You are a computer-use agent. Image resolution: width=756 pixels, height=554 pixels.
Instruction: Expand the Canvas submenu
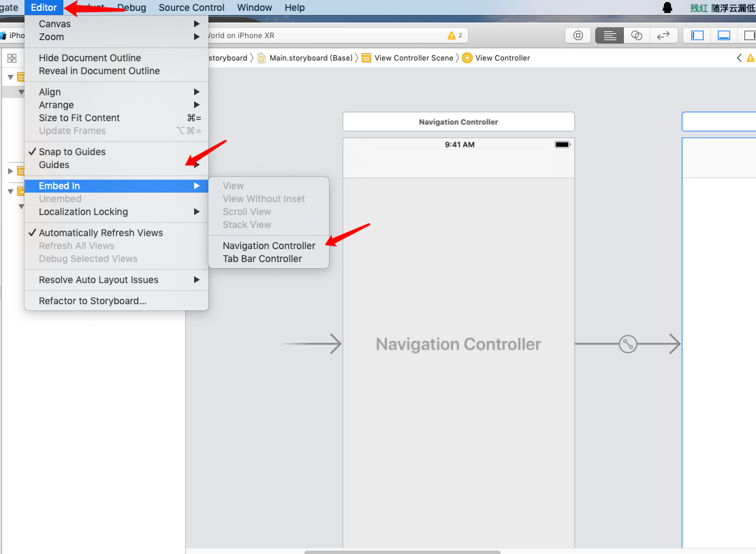pyautogui.click(x=116, y=24)
